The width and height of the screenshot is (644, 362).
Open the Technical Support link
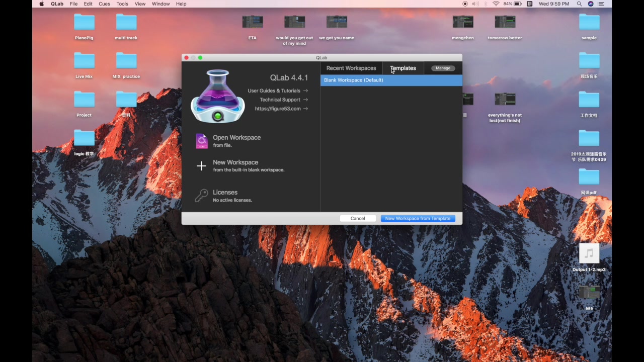coord(284,100)
